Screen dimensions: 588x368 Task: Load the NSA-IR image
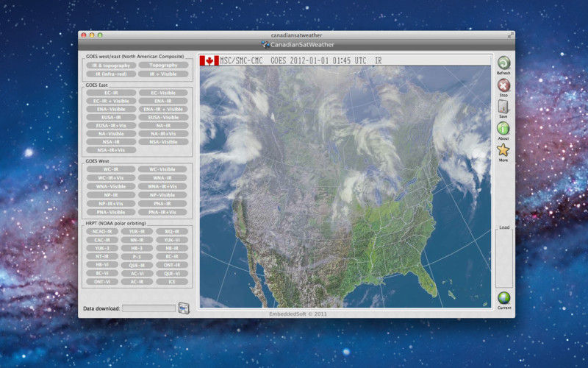coord(111,142)
